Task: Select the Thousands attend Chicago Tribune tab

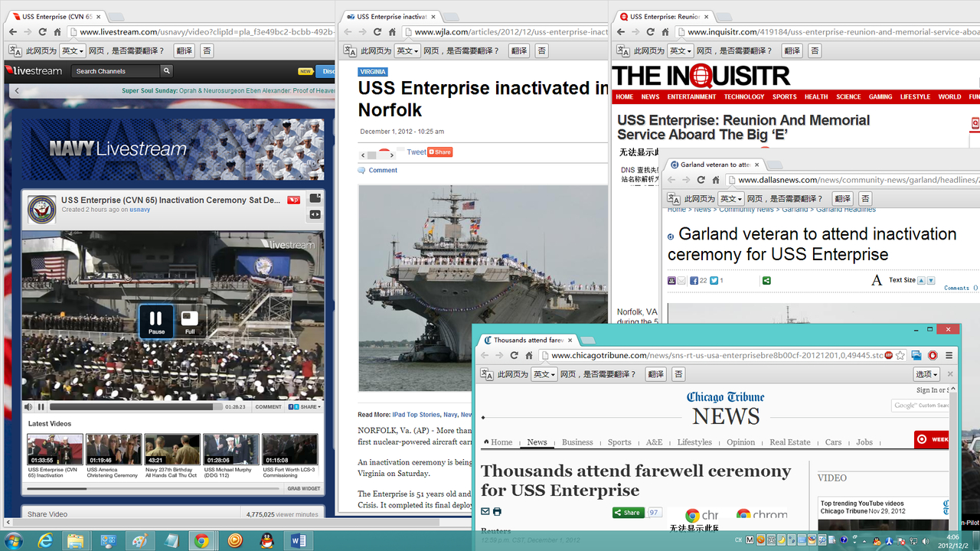Action: pyautogui.click(x=527, y=340)
